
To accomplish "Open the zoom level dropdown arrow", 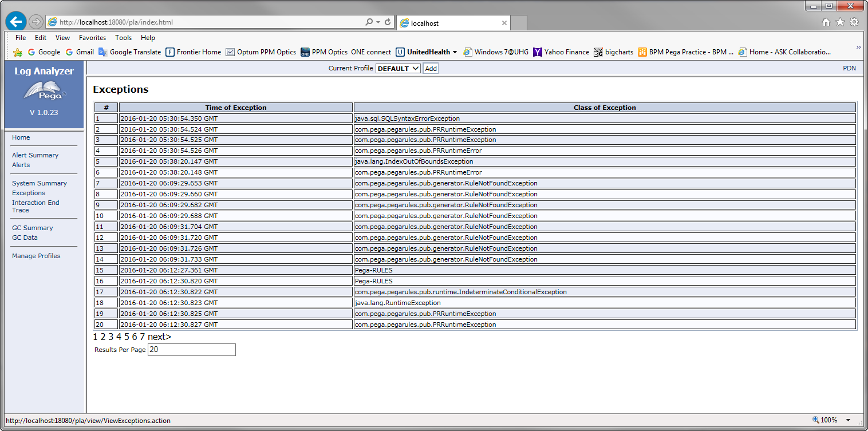I will 848,420.
